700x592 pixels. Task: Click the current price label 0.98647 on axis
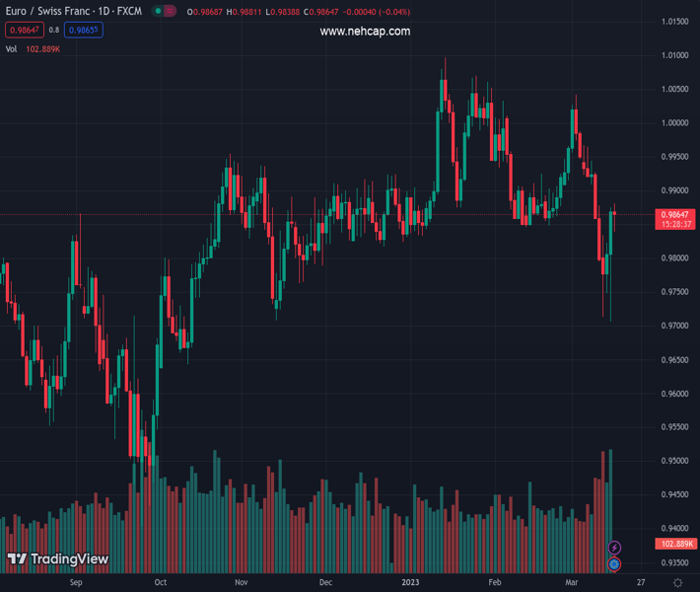pos(675,214)
